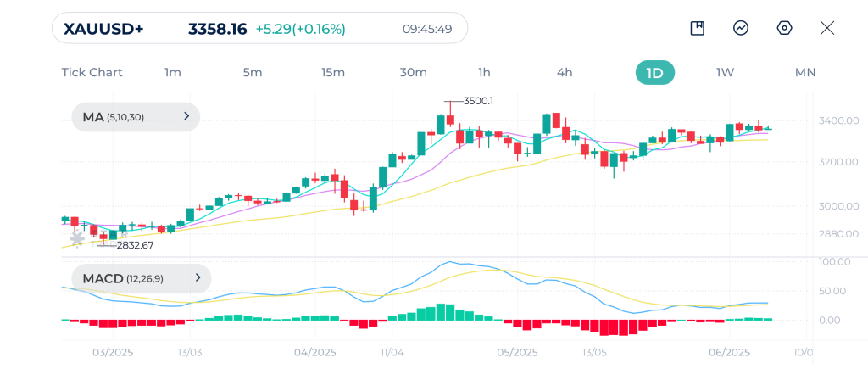Switch to Tick Chart view
This screenshot has height=380, width=868.
(x=92, y=72)
